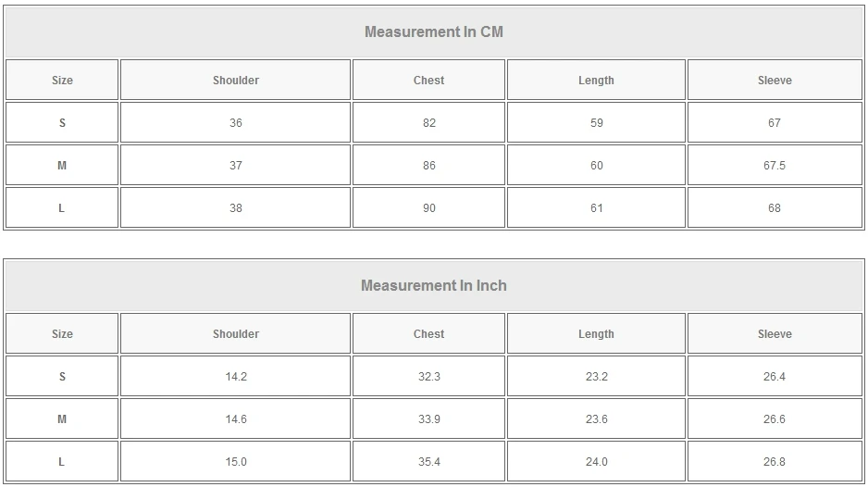This screenshot has height=487, width=868.
Task: Select the Chest header in the Inch table
Action: click(x=428, y=334)
